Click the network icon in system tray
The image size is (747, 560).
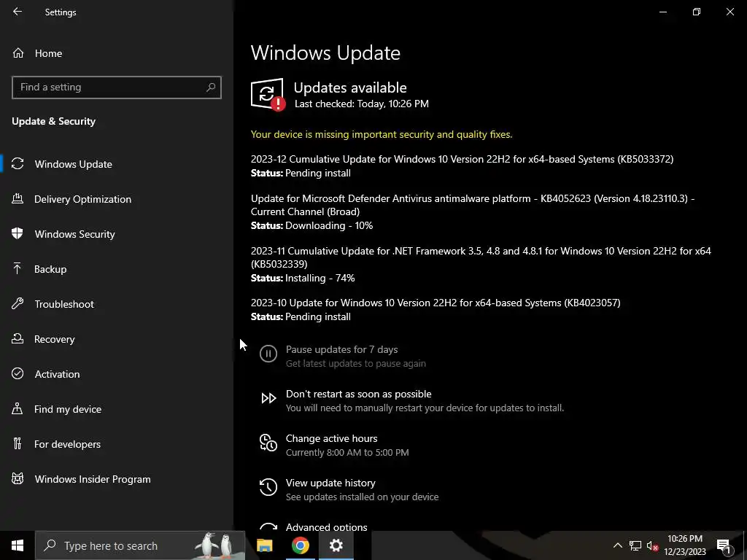pos(635,545)
